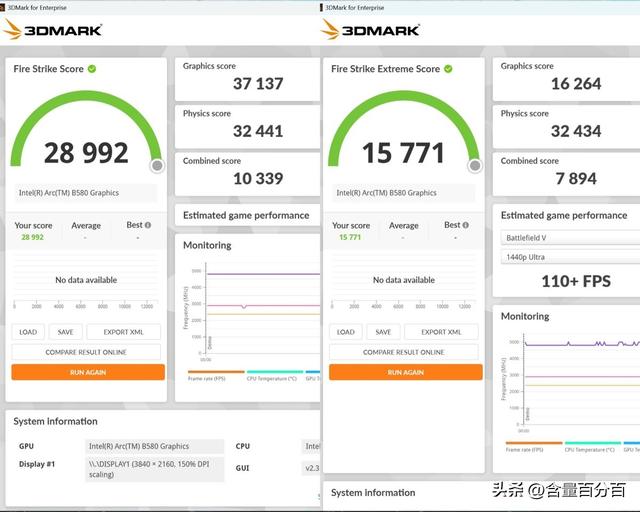This screenshot has height=512, width=640.
Task: Click the left 3DMark for Enterprise title bar
Action: (160, 7)
